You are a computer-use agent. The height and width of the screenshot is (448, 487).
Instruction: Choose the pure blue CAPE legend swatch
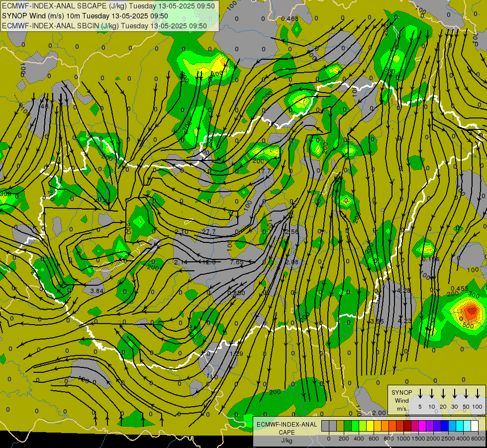click(x=444, y=426)
